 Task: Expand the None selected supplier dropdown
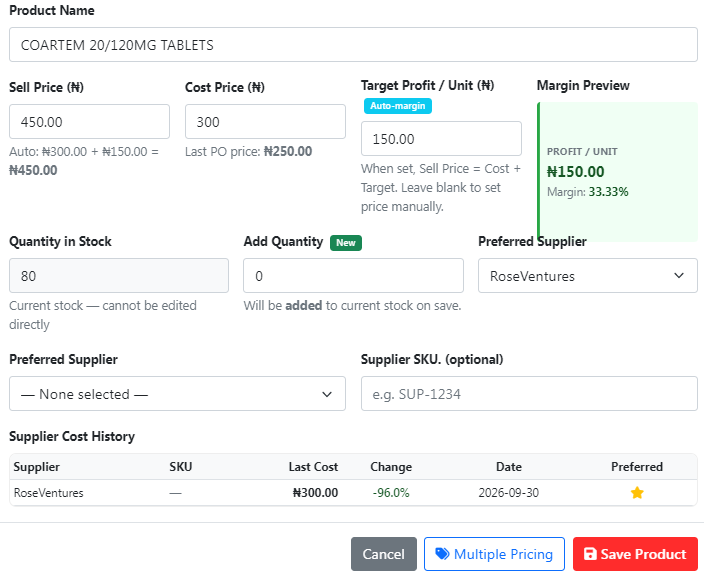point(177,393)
